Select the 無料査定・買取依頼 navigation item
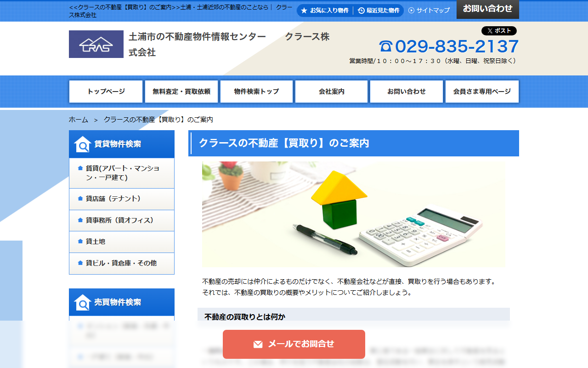588x368 pixels. [x=181, y=92]
